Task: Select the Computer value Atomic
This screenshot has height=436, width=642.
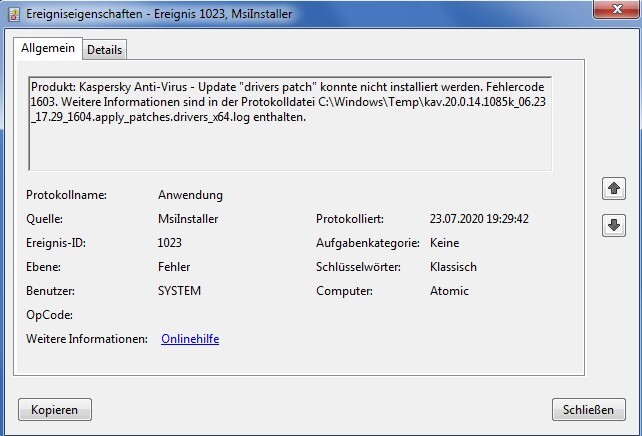Action: click(449, 291)
